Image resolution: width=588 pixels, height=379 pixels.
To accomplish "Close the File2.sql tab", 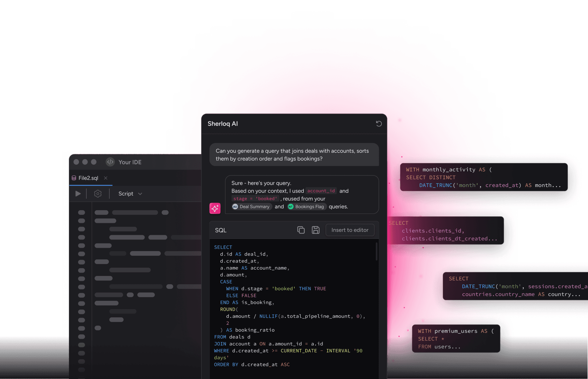I will (x=106, y=178).
